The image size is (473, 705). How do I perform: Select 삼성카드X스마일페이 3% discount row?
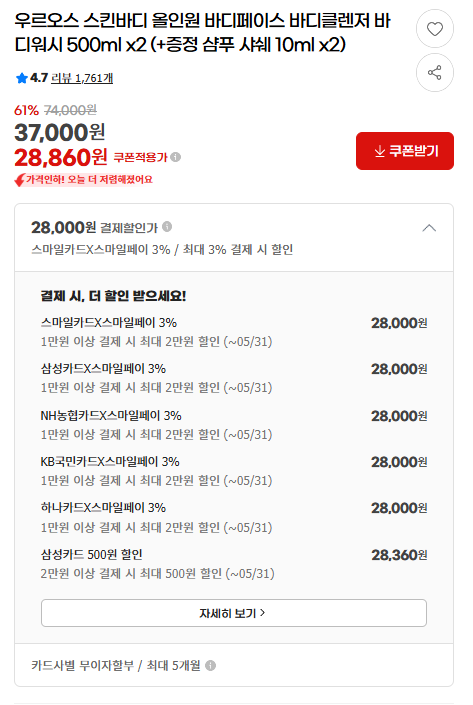point(234,378)
